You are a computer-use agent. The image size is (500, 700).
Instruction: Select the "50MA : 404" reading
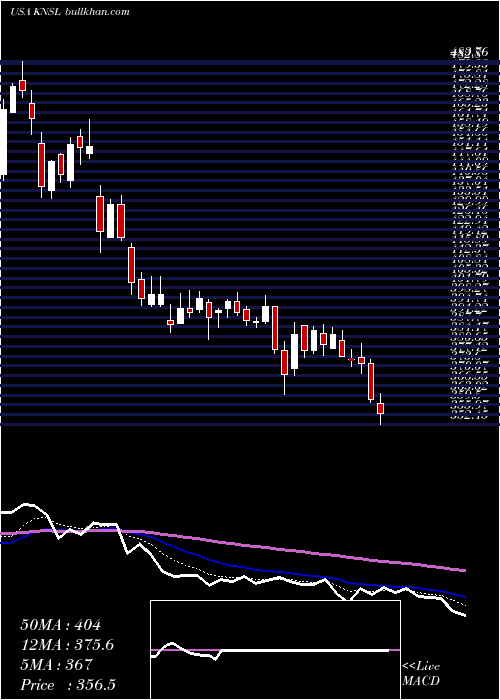point(60,625)
